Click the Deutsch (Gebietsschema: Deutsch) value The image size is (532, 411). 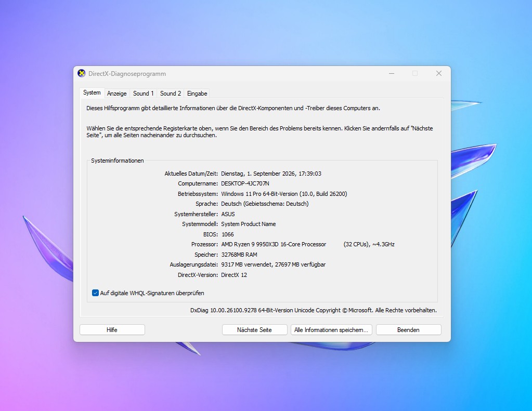[265, 204]
